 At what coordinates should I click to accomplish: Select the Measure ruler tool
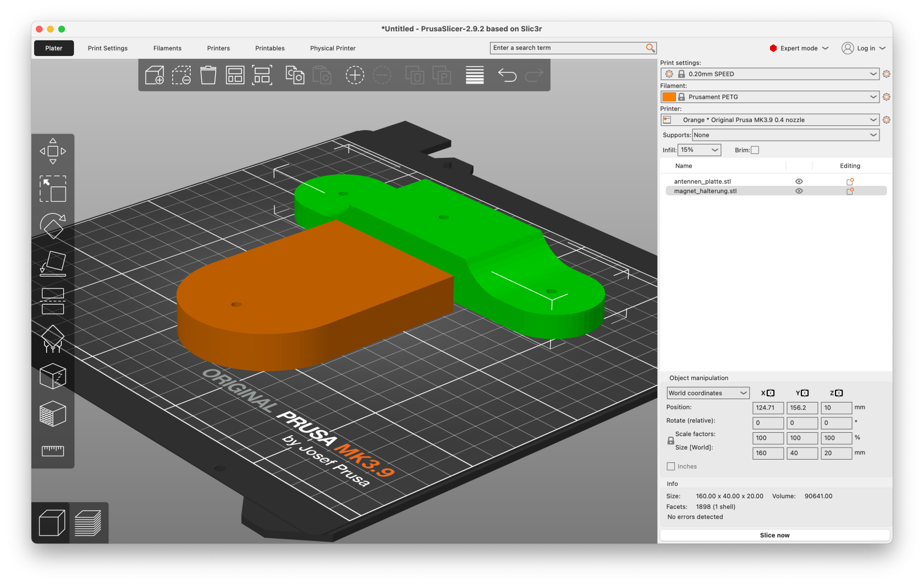pyautogui.click(x=53, y=451)
